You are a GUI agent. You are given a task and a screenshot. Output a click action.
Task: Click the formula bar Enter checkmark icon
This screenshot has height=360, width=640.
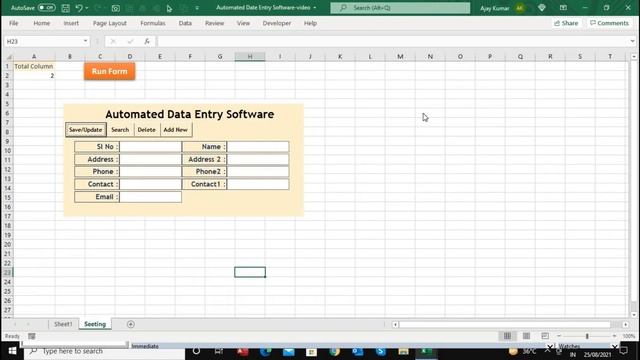pos(130,41)
